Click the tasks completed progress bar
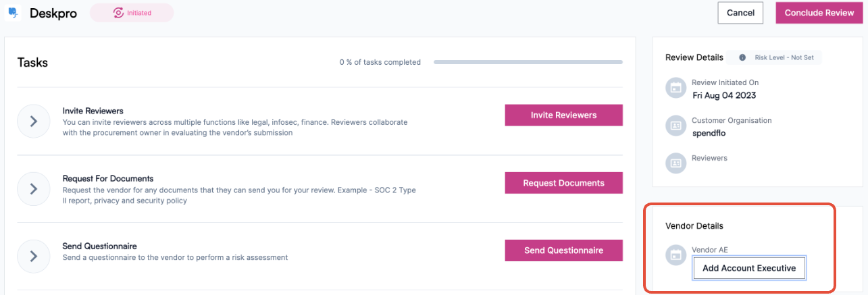This screenshot has width=868, height=295. pyautogui.click(x=528, y=62)
